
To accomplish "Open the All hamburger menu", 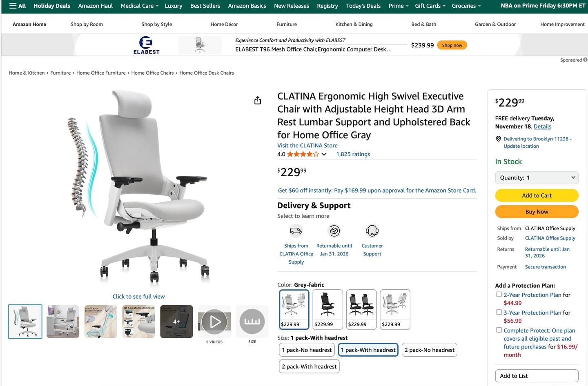I will (x=18, y=6).
